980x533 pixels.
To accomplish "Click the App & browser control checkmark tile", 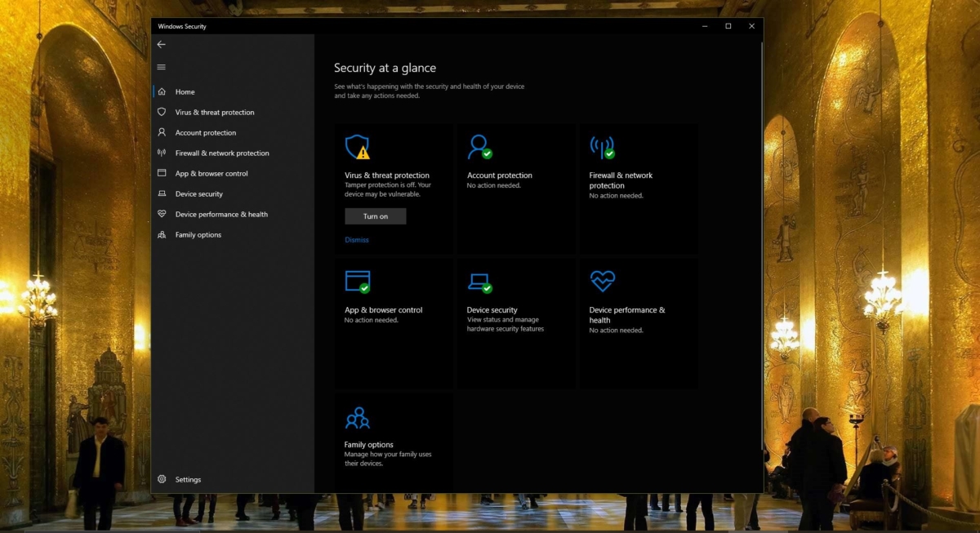I will [358, 282].
